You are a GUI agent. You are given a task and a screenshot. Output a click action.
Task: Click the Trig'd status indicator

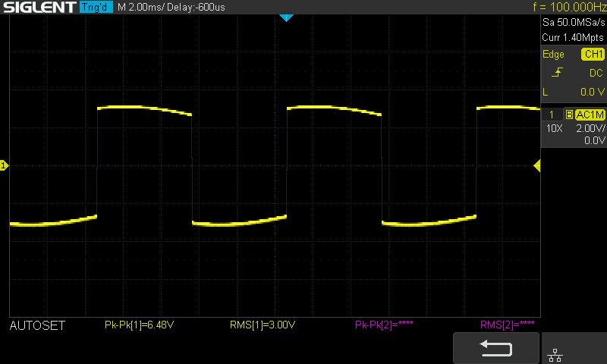coord(96,7)
